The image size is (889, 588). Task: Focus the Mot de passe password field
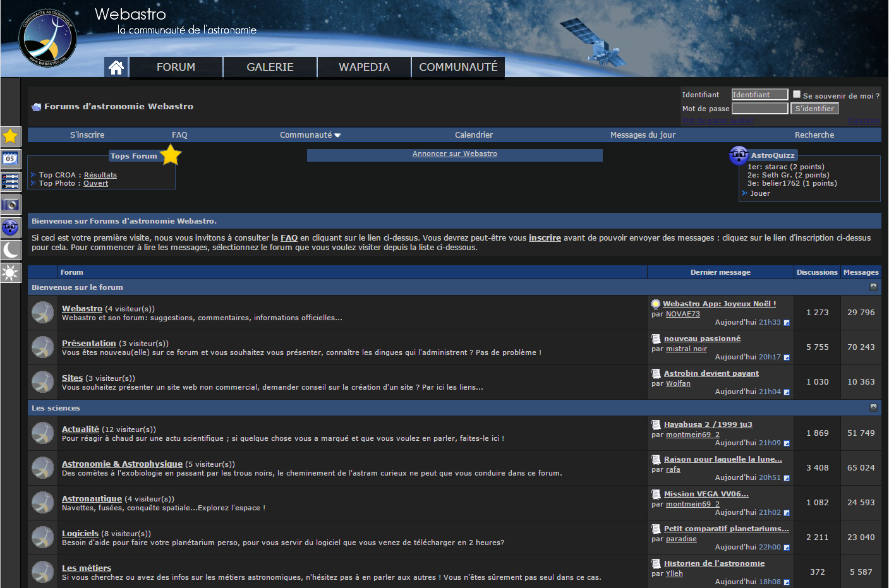point(760,109)
